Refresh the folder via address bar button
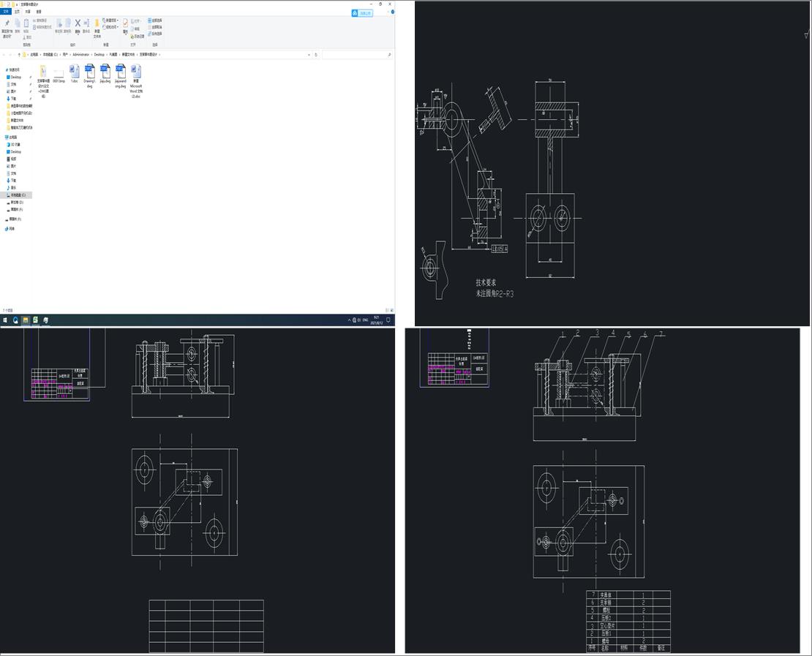The image size is (812, 656). [316, 54]
